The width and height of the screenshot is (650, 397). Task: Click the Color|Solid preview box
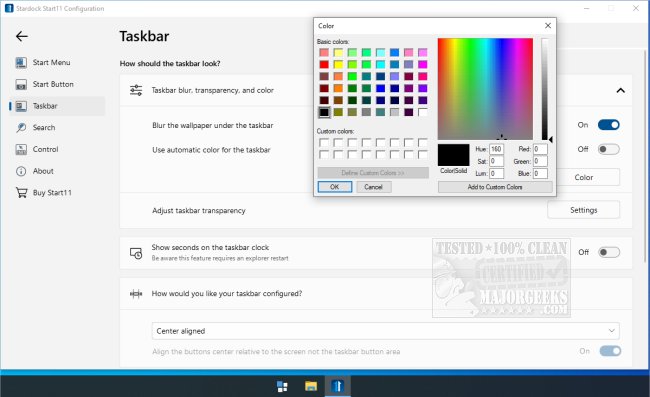click(454, 155)
